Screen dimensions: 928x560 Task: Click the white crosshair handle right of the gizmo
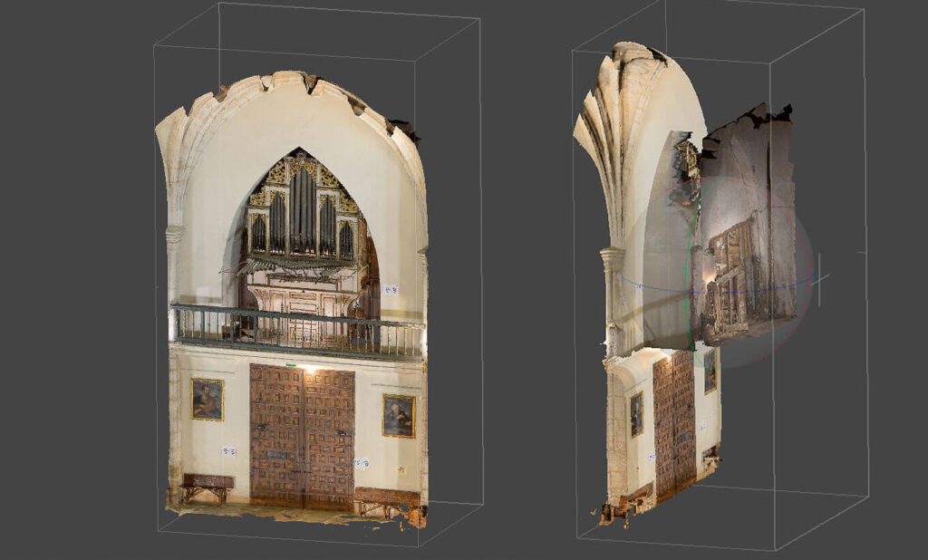click(819, 278)
